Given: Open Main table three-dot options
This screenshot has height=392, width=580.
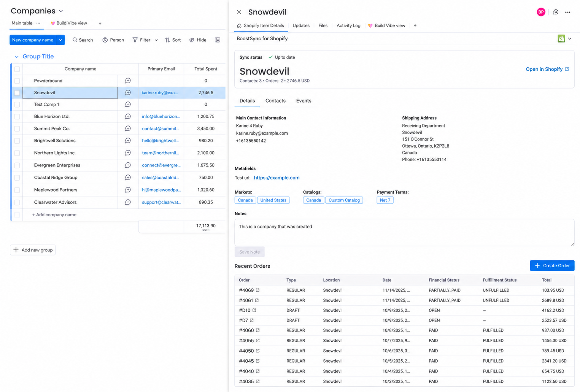Looking at the screenshot, I should click(38, 23).
